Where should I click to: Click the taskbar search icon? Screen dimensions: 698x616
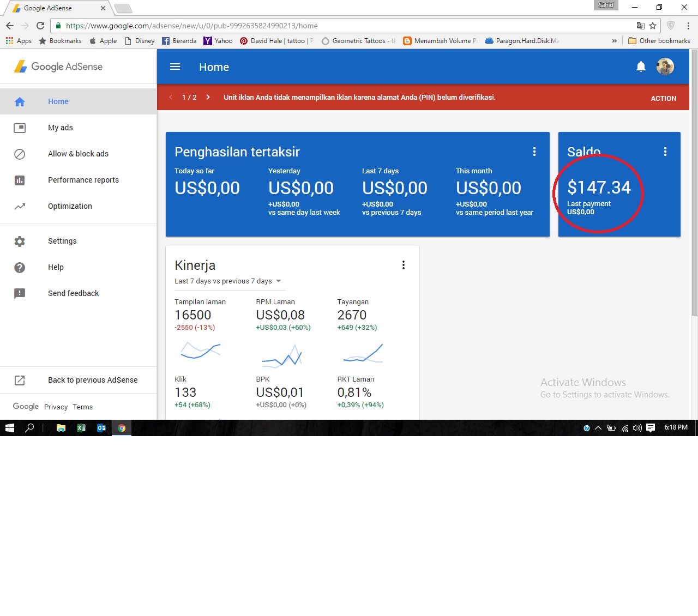click(x=30, y=428)
